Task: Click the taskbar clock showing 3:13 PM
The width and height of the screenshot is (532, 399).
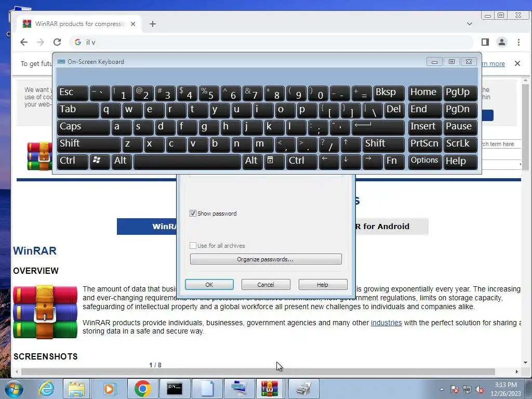Action: (506, 389)
